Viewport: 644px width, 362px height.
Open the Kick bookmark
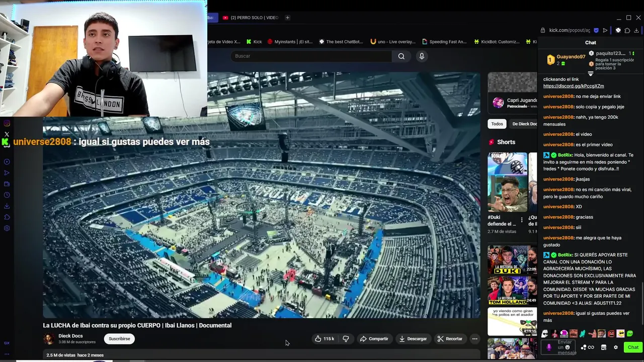[253, 42]
